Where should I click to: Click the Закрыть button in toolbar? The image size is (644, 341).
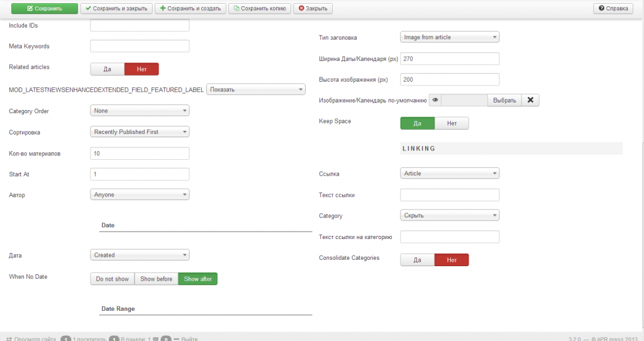pos(313,9)
